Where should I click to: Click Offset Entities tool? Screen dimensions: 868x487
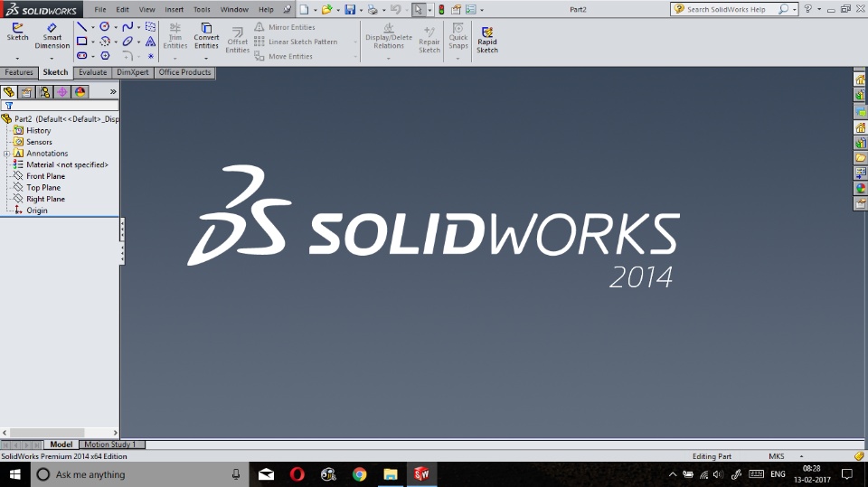(x=238, y=40)
